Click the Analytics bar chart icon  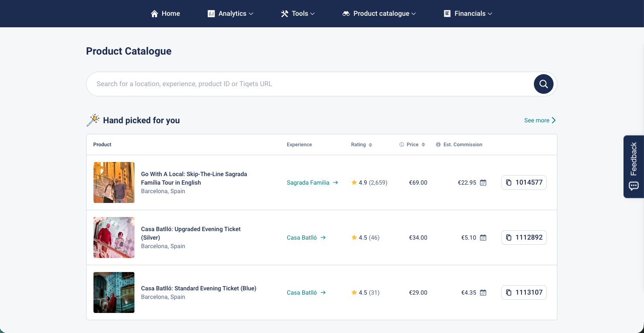(211, 14)
